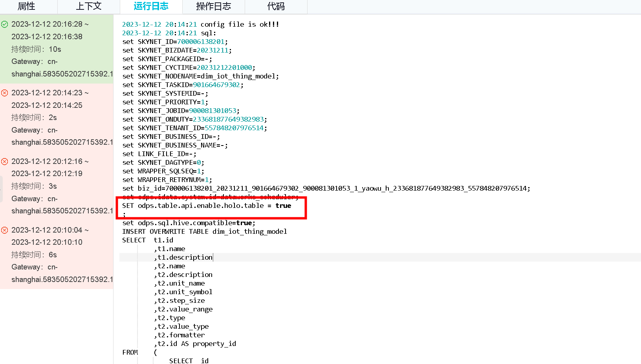Viewport: 641px width, 364px height.
Task: Click the set SKYNET_BUSINESS_ID line
Action: tap(171, 136)
